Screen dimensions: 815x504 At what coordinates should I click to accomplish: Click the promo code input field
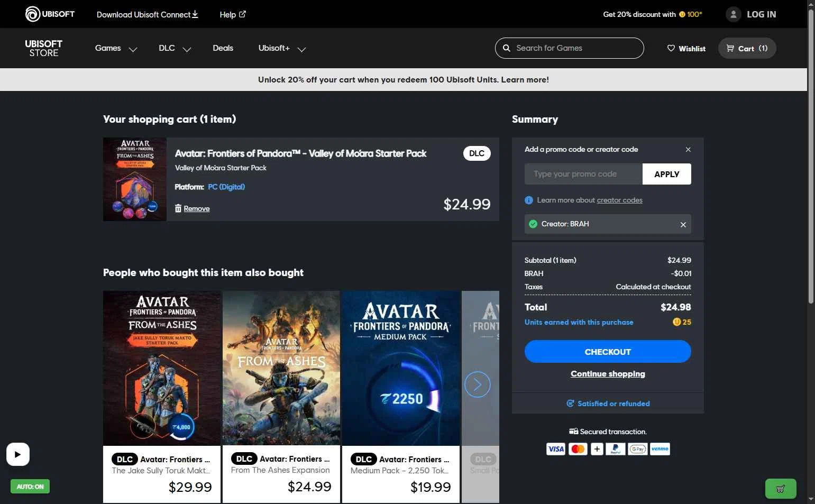coord(583,174)
